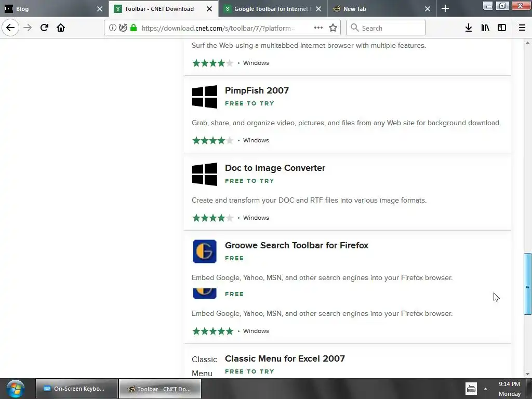Screen dimensions: 532x399
Task: Close the Google Toolbar for Internet tab
Action: (x=318, y=9)
